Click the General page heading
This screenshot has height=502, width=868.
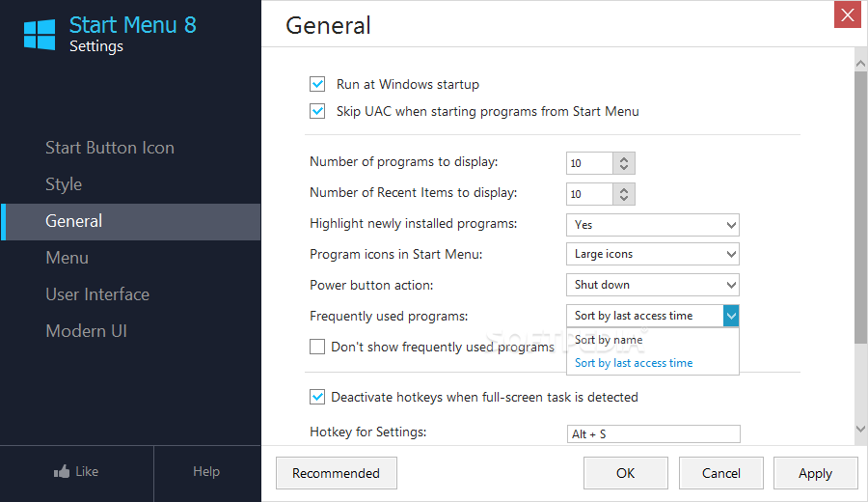click(x=328, y=26)
